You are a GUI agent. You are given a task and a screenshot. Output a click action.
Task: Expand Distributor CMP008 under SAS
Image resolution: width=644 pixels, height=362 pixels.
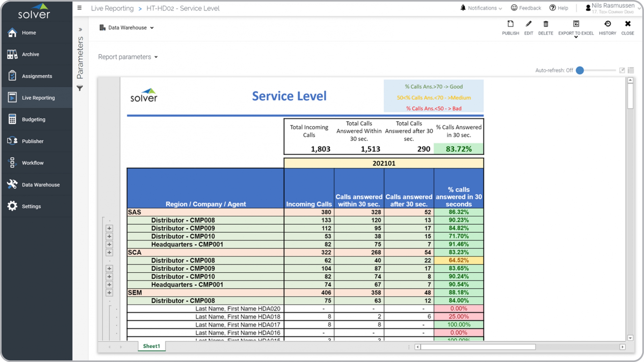pyautogui.click(x=109, y=228)
